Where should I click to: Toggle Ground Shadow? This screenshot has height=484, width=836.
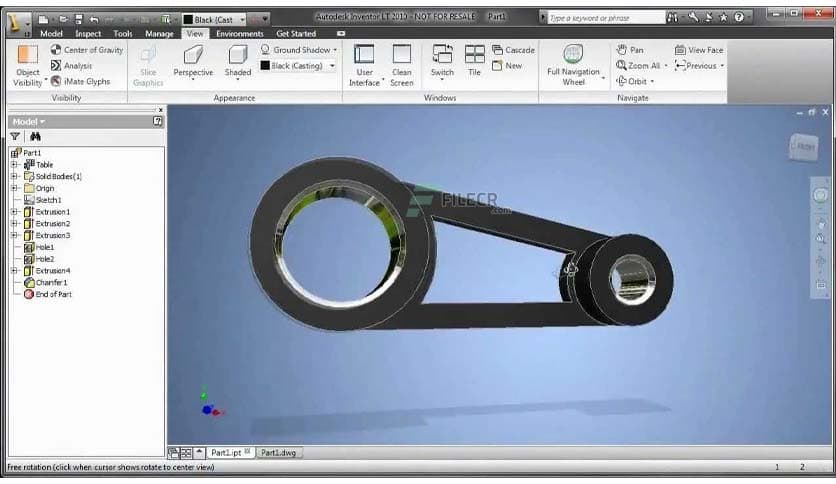296,50
